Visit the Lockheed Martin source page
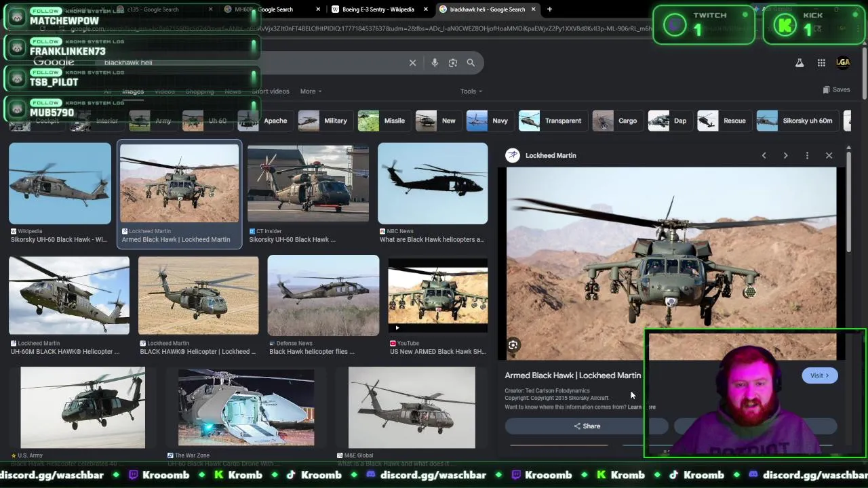This screenshot has height=488, width=868. 820,375
